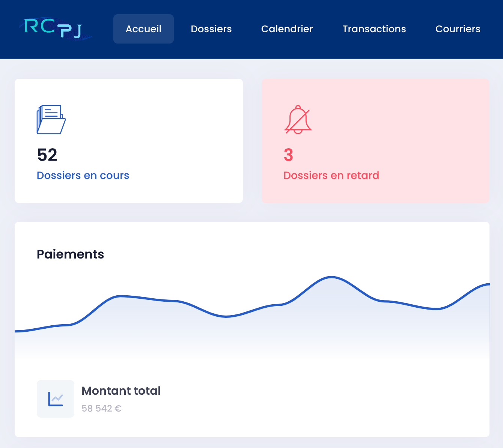Image resolution: width=503 pixels, height=448 pixels.
Task: Click the crossed-out bell icon
Action: (x=298, y=120)
